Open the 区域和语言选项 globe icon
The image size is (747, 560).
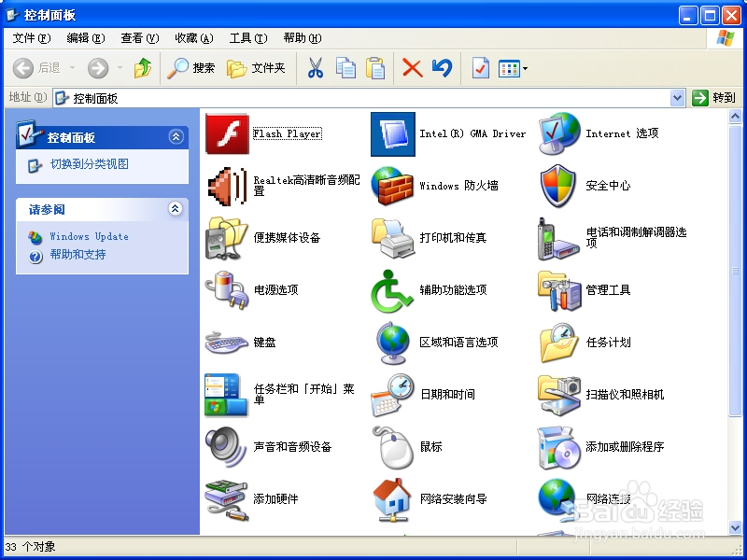pos(393,343)
